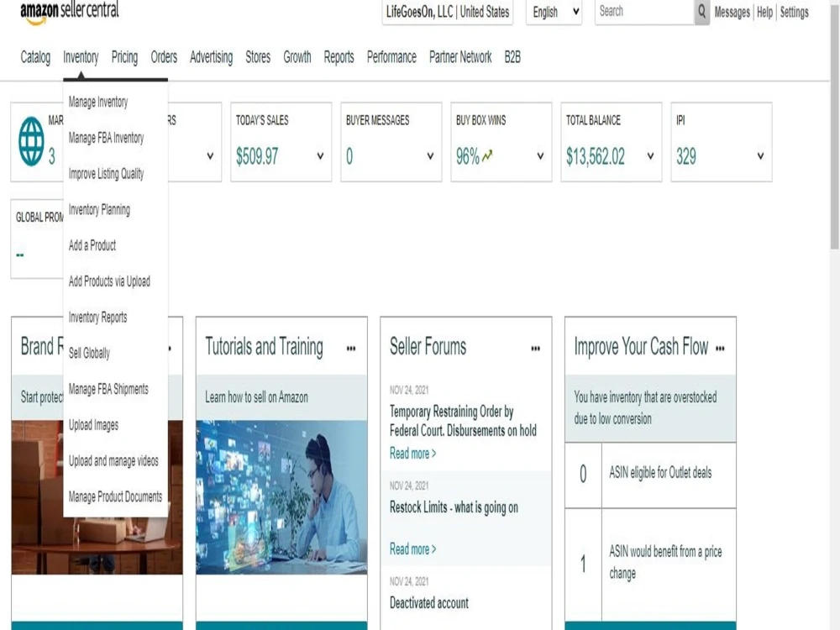
Task: Open the English language dropdown
Action: click(554, 12)
